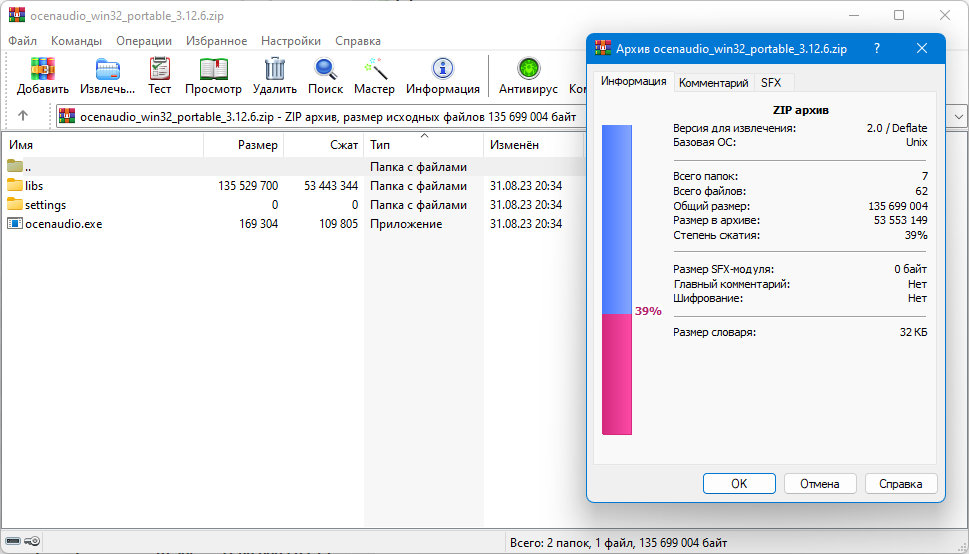Click the Добавить (Add) toolbar icon
Image resolution: width=969 pixels, height=554 pixels.
point(43,69)
